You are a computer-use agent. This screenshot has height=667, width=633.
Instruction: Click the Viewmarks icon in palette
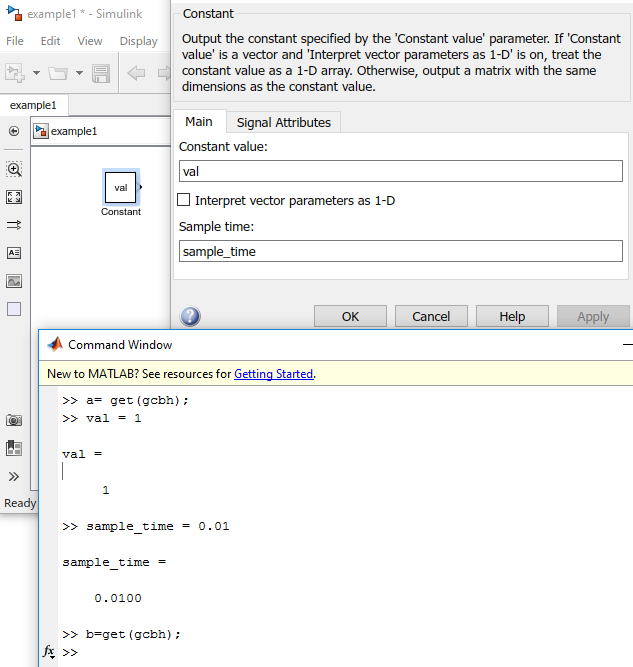tap(14, 448)
